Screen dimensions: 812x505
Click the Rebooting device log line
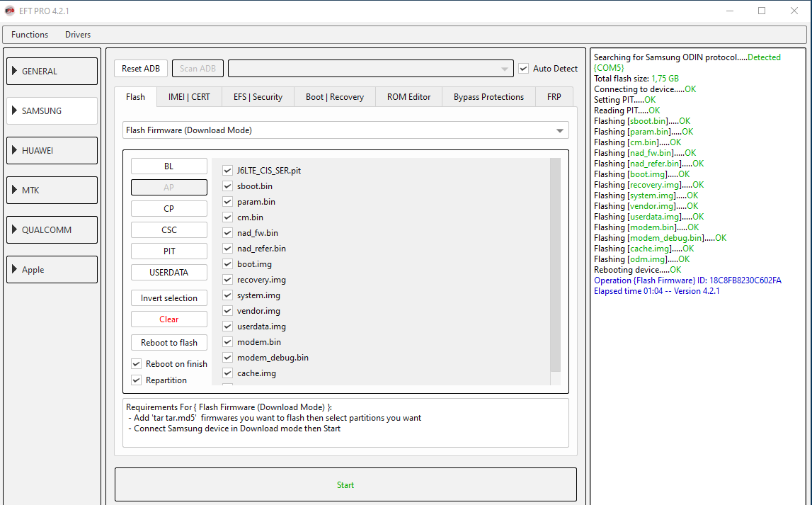point(637,270)
